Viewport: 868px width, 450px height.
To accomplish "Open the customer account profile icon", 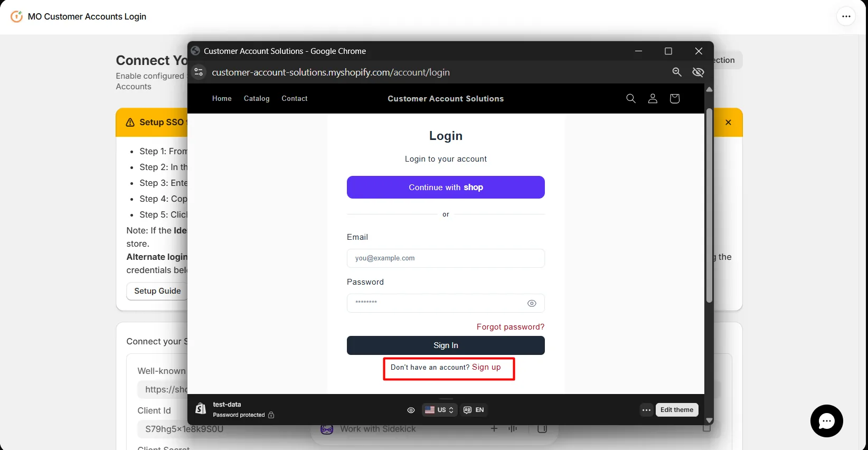I will [653, 98].
